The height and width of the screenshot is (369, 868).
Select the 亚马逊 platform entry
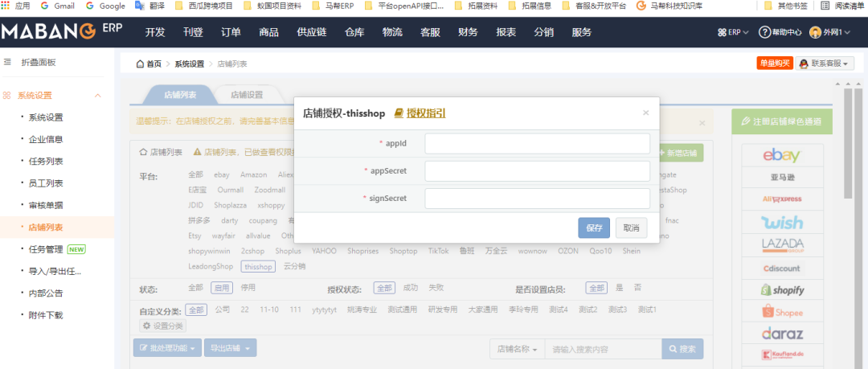[782, 178]
